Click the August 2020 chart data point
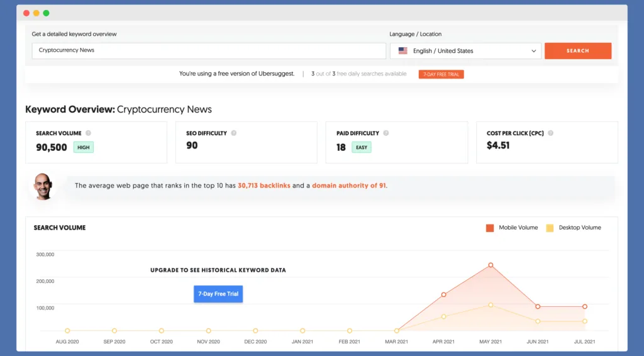Viewport: 644px width, 356px height. coord(67,331)
